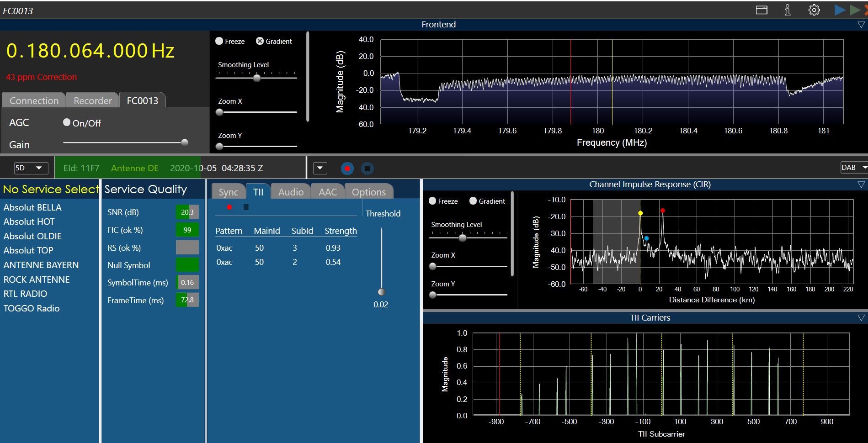Switch to the Audio tab
Screen dimensions: 868x443
click(x=291, y=192)
